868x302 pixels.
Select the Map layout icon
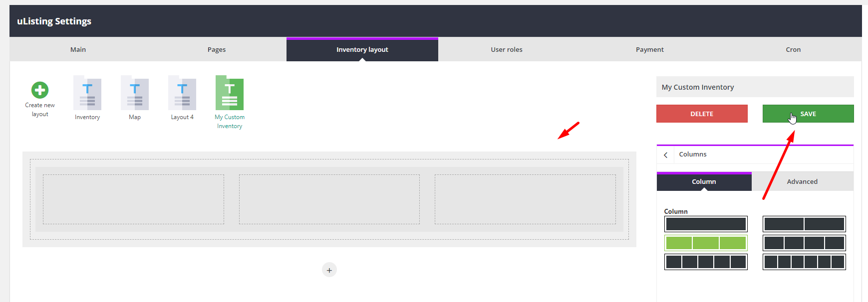[x=135, y=93]
